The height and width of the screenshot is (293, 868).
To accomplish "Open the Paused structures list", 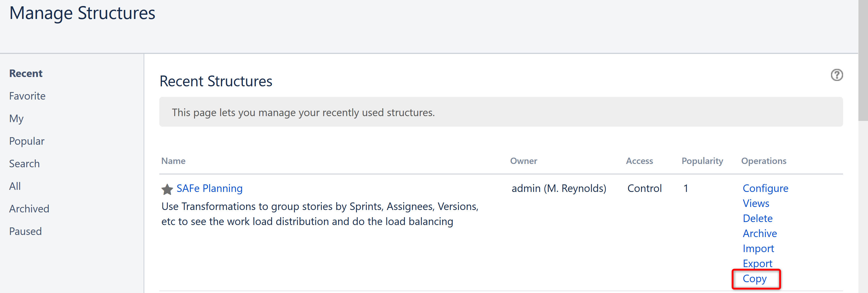I will 25,231.
